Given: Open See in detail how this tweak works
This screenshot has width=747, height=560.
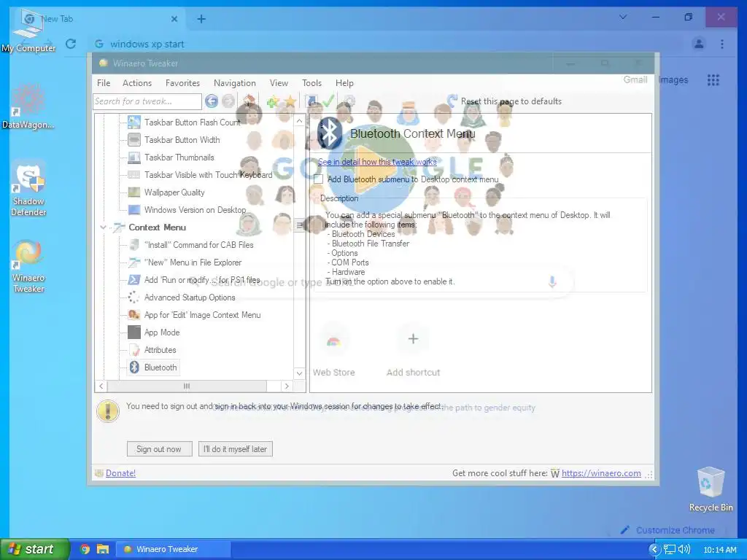Looking at the screenshot, I should pos(377,162).
